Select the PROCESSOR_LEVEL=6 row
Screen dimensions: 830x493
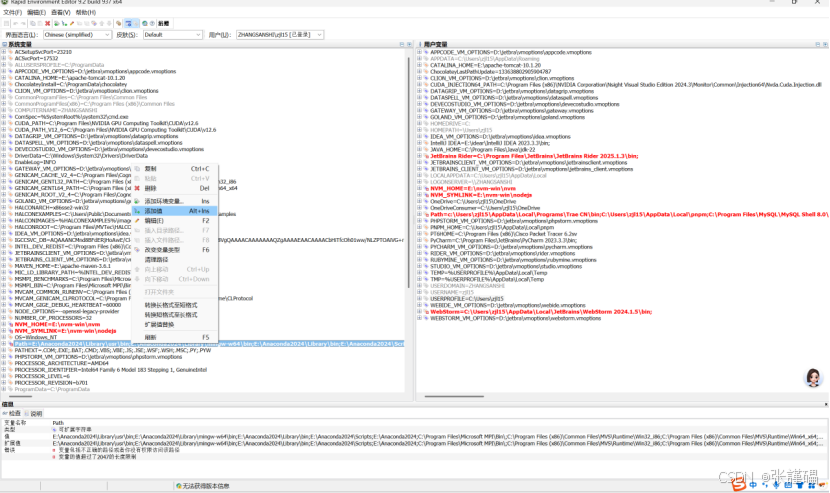coord(42,376)
